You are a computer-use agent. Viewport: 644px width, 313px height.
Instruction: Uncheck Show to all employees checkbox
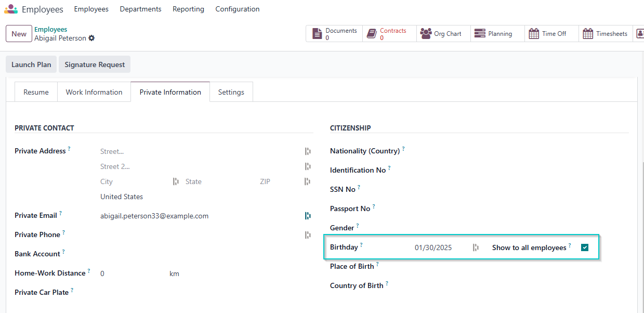coord(585,247)
